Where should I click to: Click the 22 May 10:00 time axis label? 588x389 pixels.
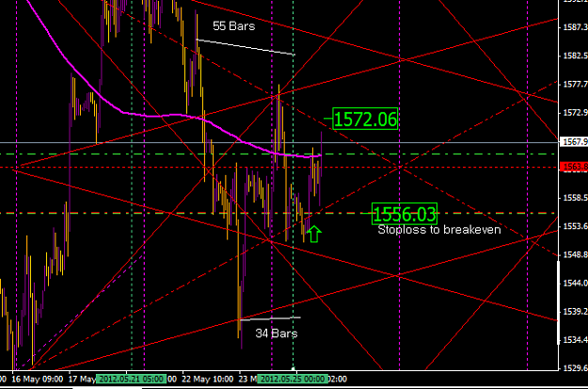[x=208, y=379]
